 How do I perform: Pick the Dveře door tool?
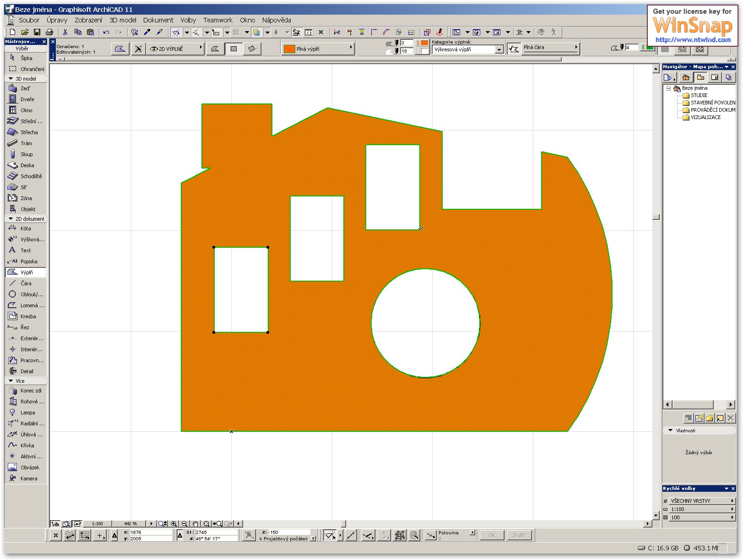pyautogui.click(x=26, y=99)
